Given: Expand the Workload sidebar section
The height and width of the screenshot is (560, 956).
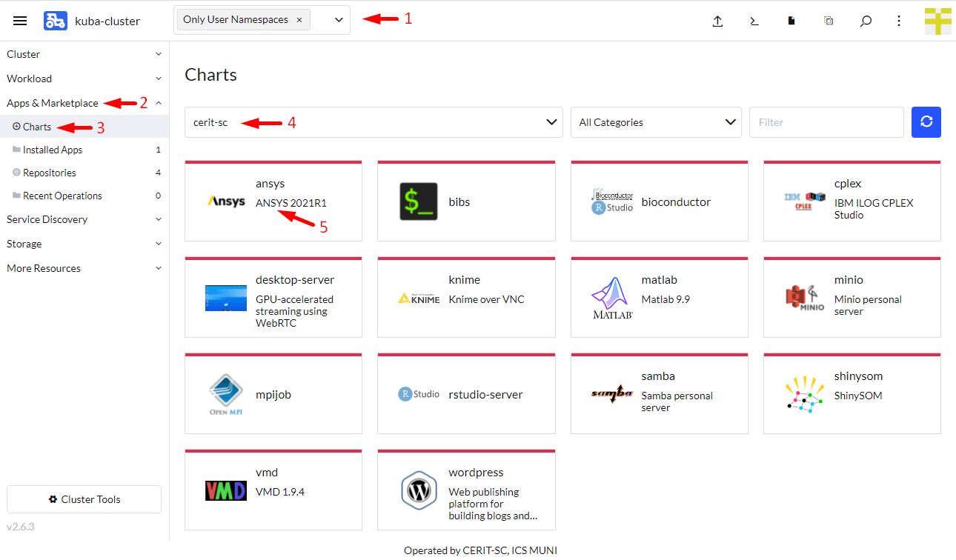Looking at the screenshot, I should [x=84, y=79].
